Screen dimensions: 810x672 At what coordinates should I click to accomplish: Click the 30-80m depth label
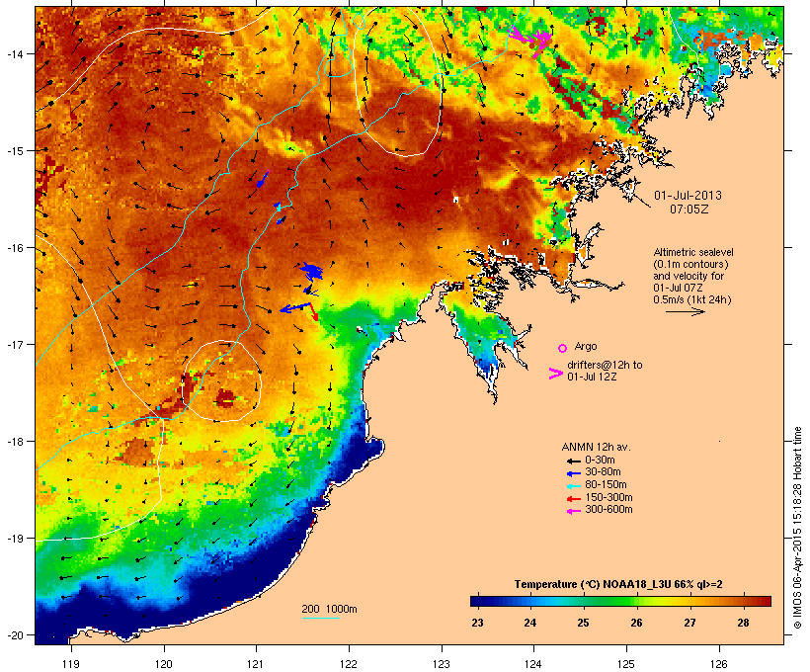603,472
